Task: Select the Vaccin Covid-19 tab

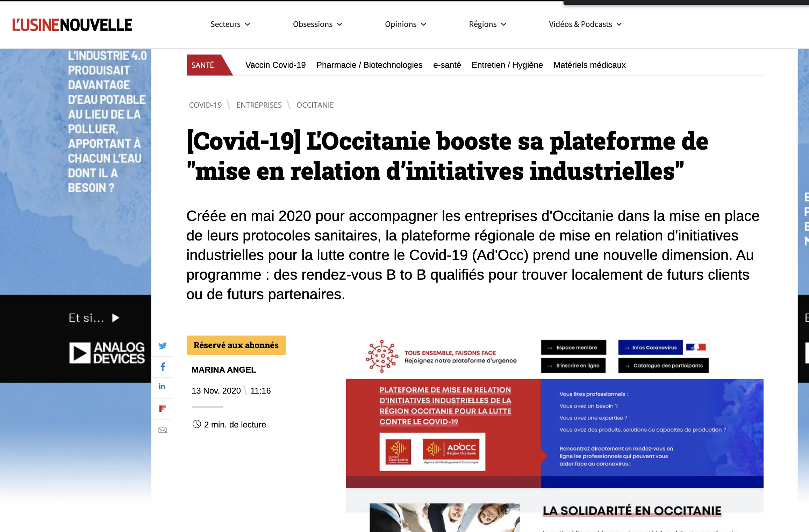Action: coord(275,65)
